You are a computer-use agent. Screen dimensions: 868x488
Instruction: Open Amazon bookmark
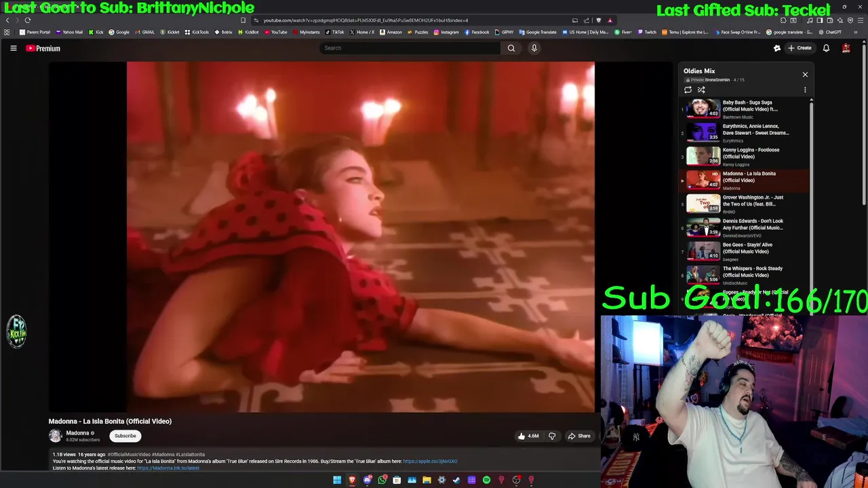point(391,32)
